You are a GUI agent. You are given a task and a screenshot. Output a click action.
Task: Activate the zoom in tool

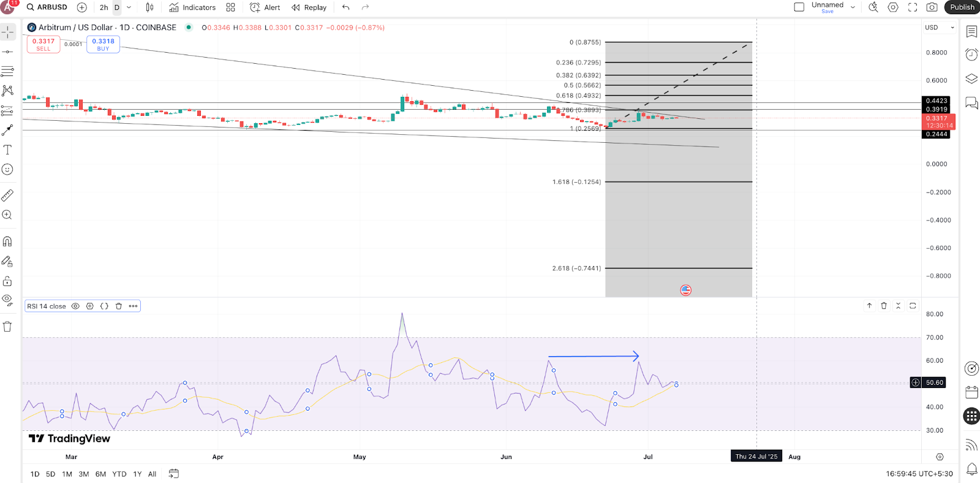pos(7,215)
